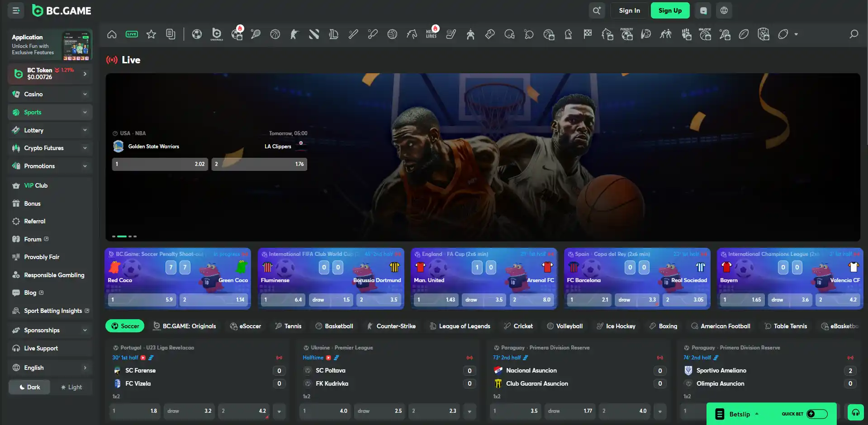Switch to Dark theme

tap(29, 387)
